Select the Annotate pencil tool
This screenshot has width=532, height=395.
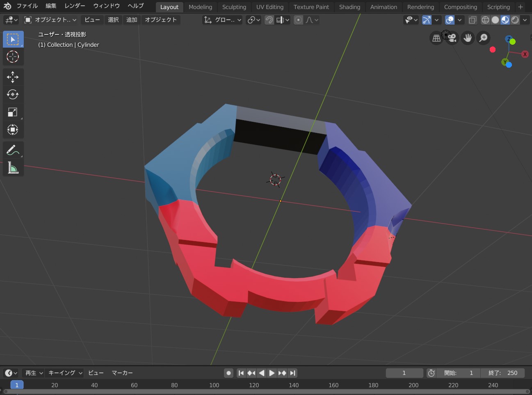click(x=13, y=150)
